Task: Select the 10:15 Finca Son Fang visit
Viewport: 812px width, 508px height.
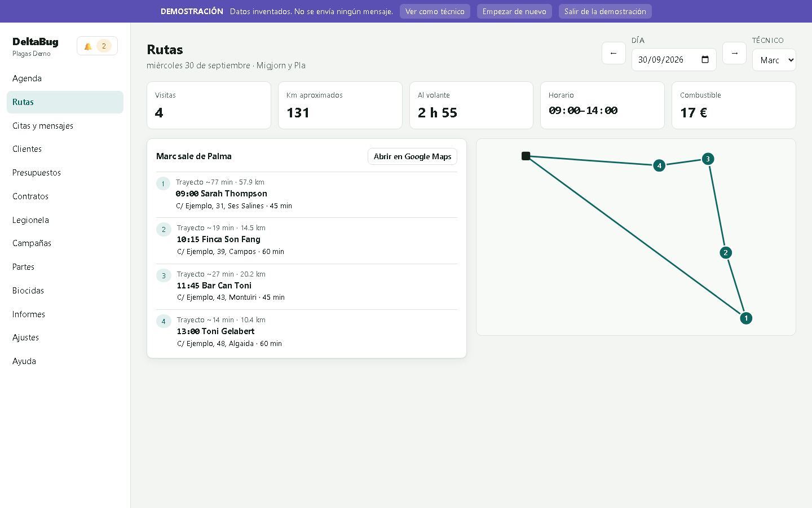Action: click(307, 240)
